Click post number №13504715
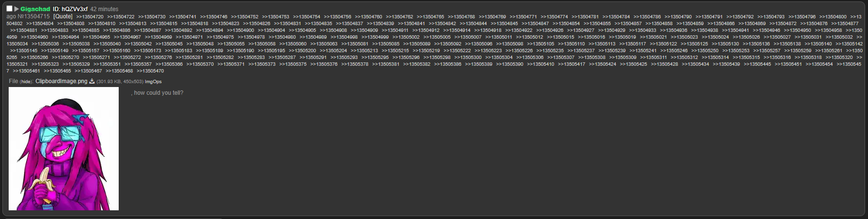Image resolution: width=868 pixels, height=219 pixels. click(x=34, y=16)
